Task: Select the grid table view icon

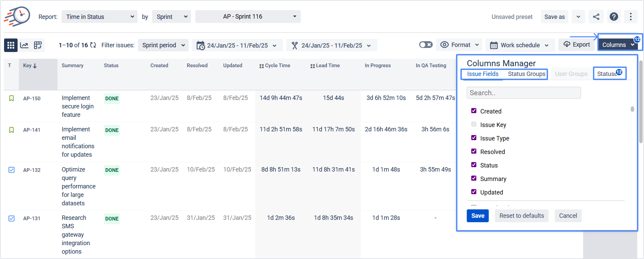Action: coord(10,45)
